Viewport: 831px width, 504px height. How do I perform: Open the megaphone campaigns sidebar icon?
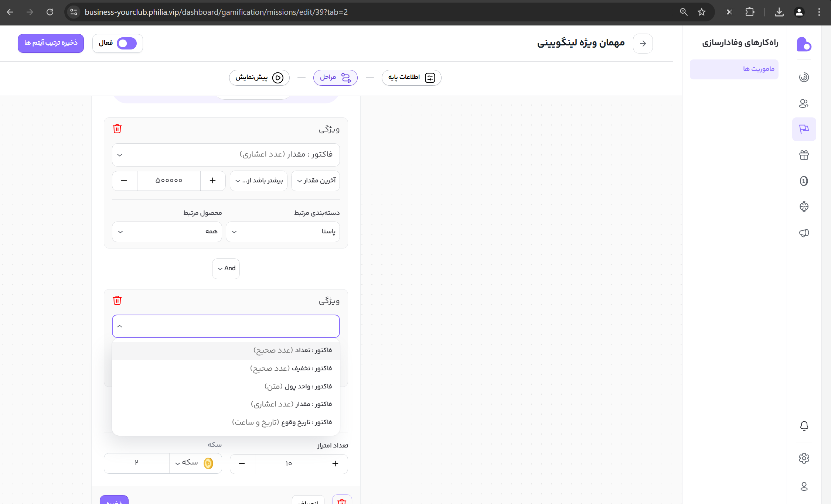(804, 233)
